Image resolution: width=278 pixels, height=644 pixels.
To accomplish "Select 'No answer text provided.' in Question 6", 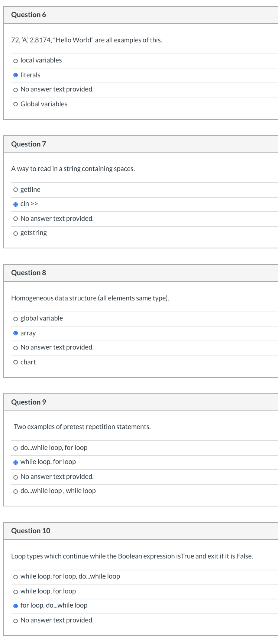I will (15, 90).
